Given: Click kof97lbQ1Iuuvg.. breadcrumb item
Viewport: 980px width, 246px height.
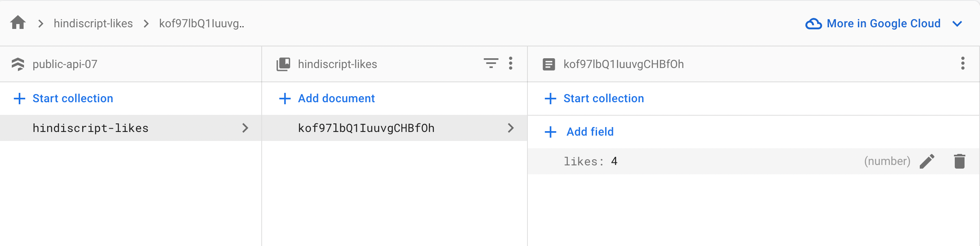Looking at the screenshot, I should tap(201, 24).
